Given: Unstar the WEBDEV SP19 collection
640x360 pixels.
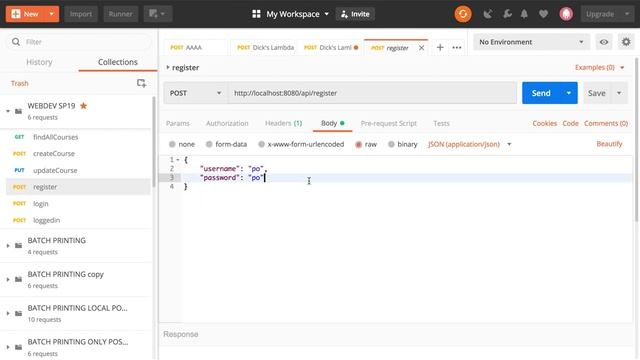Looking at the screenshot, I should pyautogui.click(x=84, y=106).
